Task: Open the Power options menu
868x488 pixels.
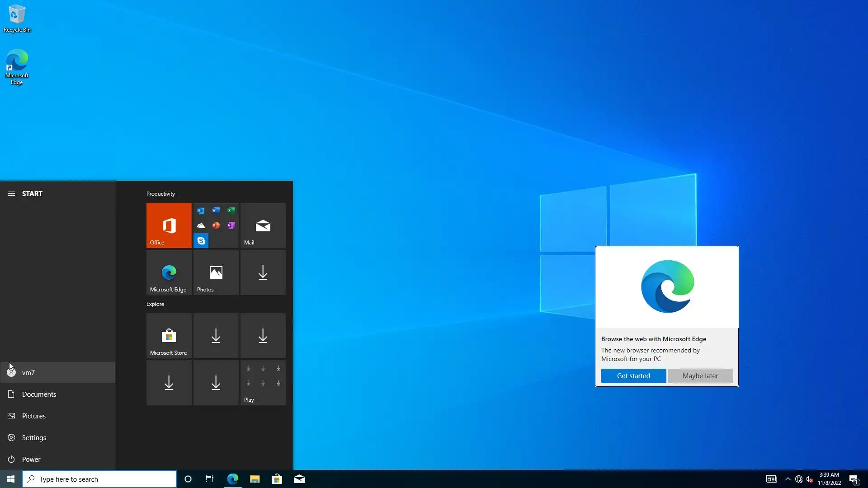Action: [31, 459]
